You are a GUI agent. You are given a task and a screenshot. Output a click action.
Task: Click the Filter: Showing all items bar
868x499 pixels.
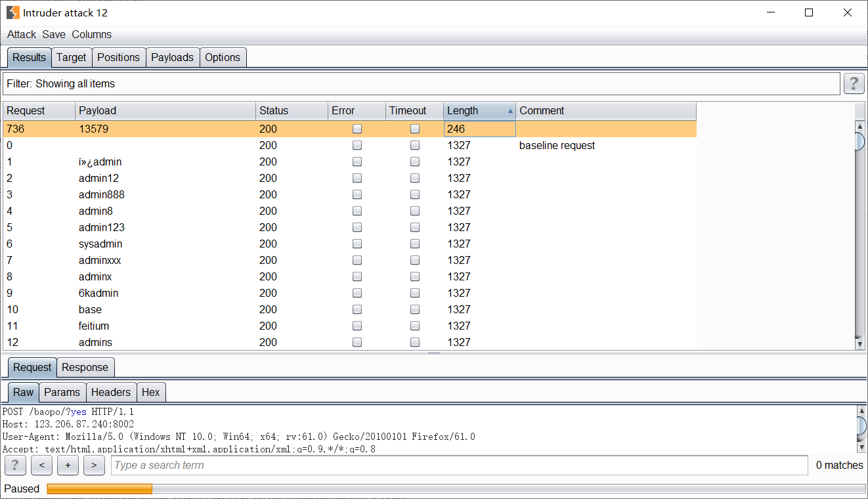tap(422, 84)
